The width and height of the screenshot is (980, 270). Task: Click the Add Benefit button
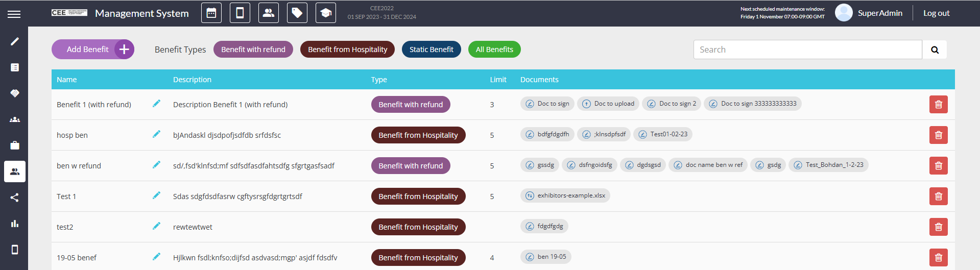point(92,50)
